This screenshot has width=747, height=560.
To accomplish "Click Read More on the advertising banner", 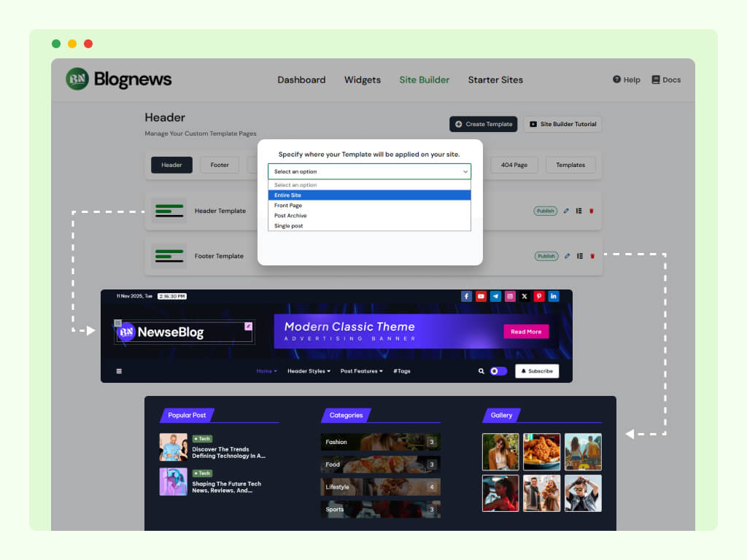I will tap(526, 332).
